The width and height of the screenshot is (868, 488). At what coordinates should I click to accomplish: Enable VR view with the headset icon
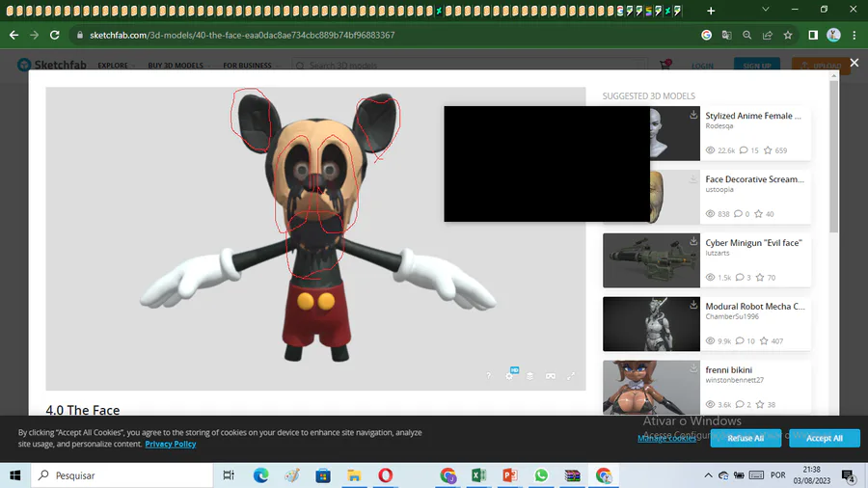point(551,376)
